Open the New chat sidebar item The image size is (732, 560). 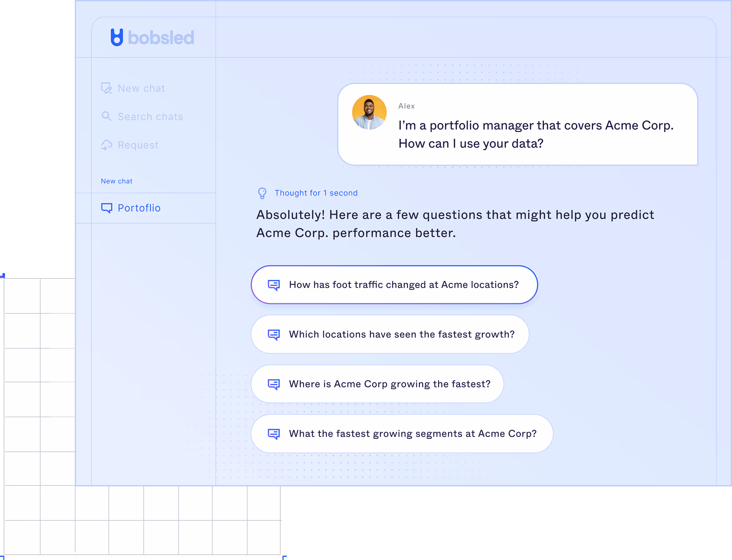(x=141, y=88)
